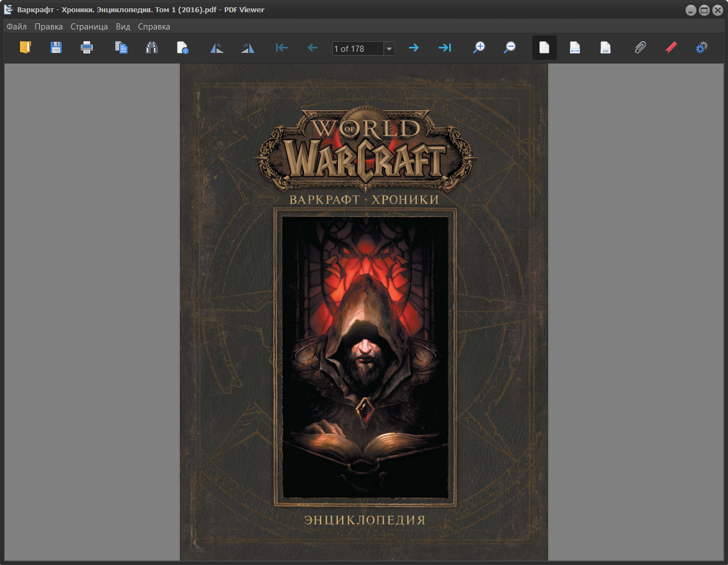
Task: Click the copy pages icon
Action: pos(121,48)
